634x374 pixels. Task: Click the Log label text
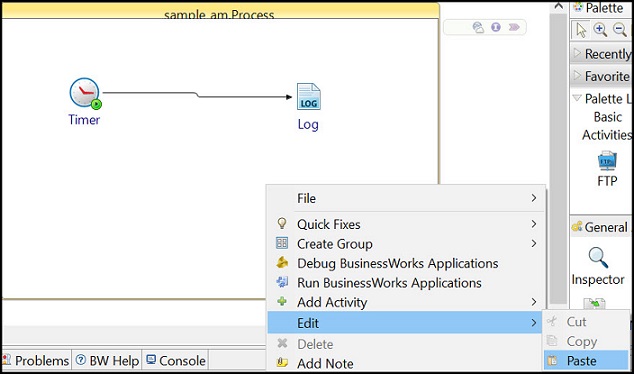click(308, 124)
